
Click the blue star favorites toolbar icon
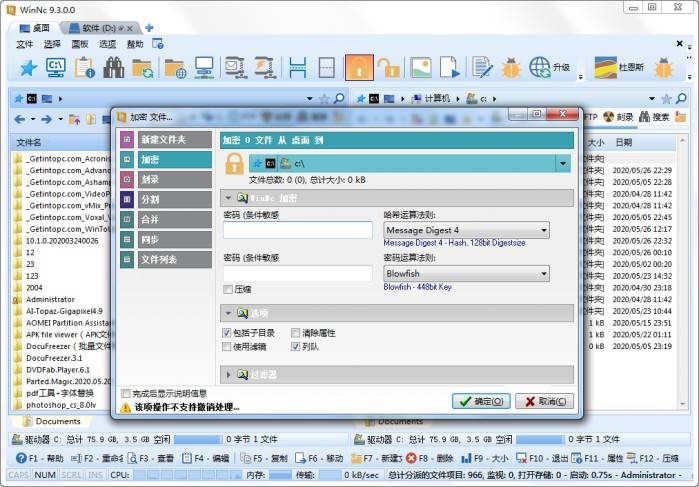tap(27, 67)
